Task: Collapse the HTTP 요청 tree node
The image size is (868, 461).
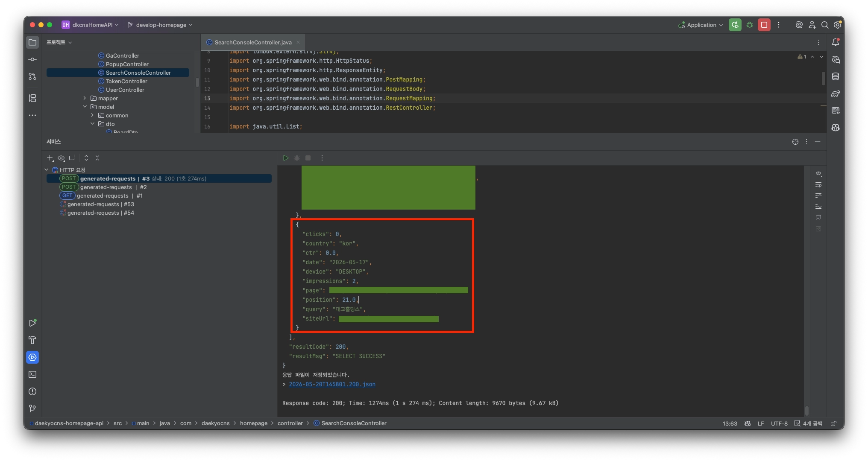Action: pyautogui.click(x=47, y=170)
